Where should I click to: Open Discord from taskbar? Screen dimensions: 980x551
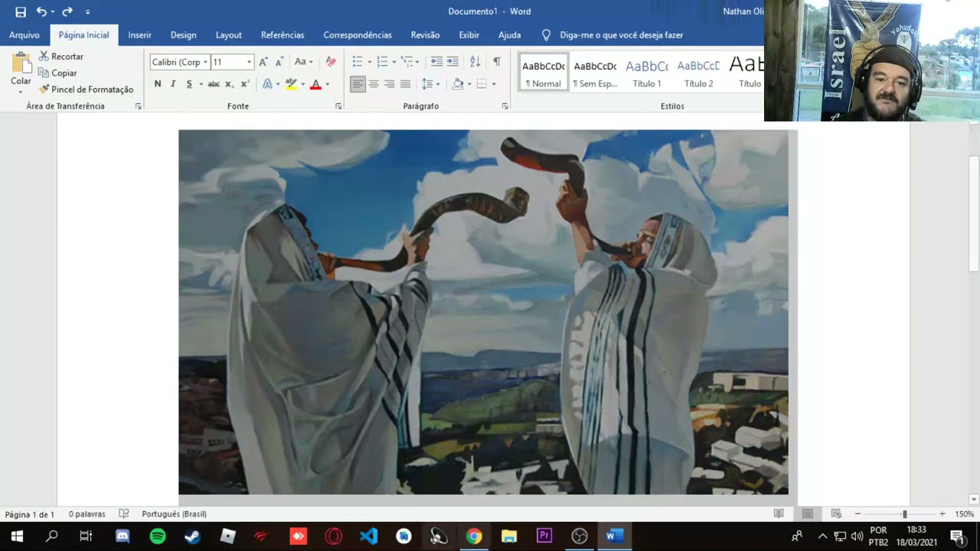click(x=122, y=536)
